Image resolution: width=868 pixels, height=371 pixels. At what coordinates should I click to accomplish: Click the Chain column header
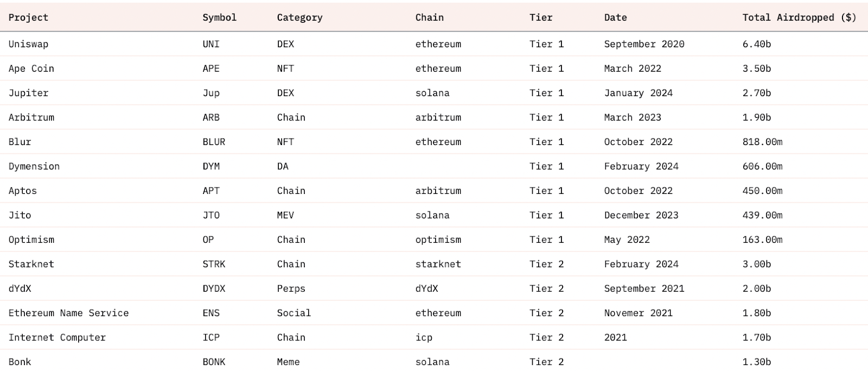click(430, 17)
